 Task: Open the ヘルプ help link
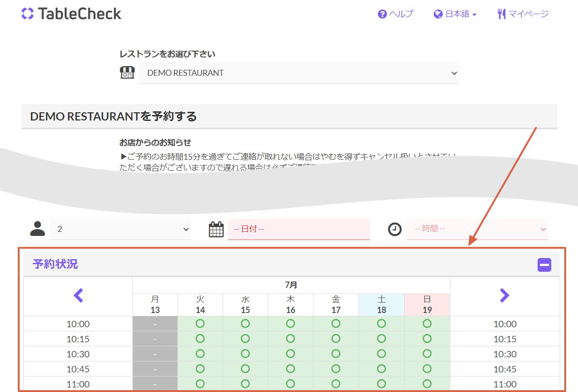coord(396,14)
